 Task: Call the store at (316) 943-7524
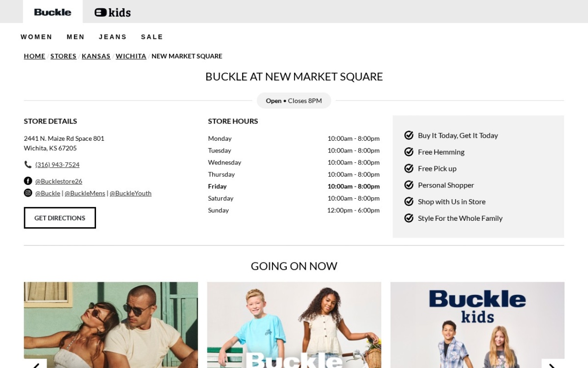57,164
